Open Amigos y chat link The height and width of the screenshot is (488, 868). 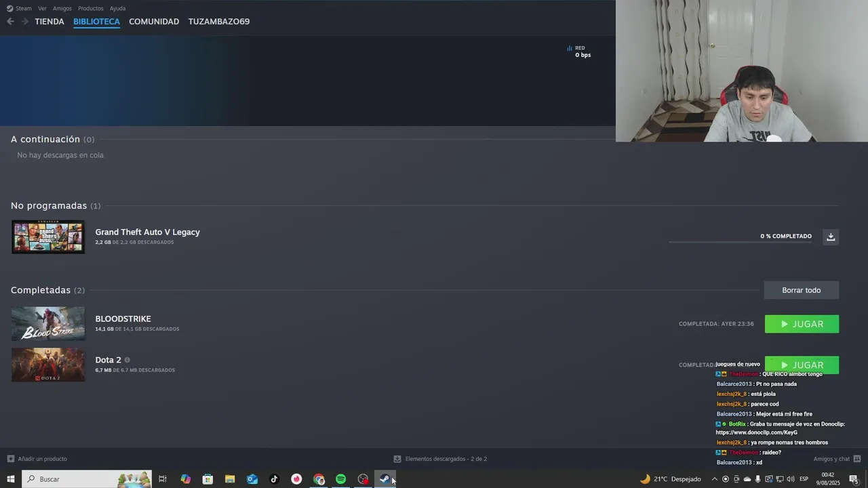point(831,459)
